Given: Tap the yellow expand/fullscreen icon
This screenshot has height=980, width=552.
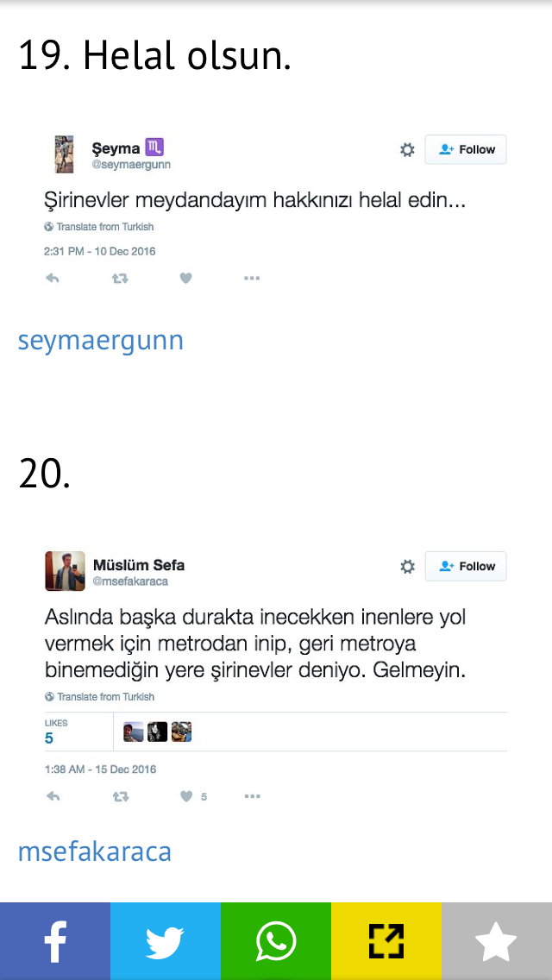Looking at the screenshot, I should [x=386, y=941].
